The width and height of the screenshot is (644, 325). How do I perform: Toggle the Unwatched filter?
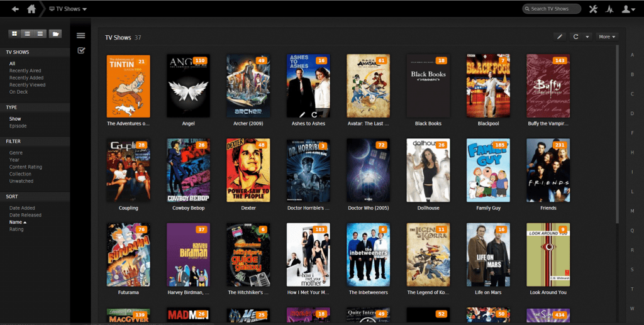pyautogui.click(x=21, y=181)
